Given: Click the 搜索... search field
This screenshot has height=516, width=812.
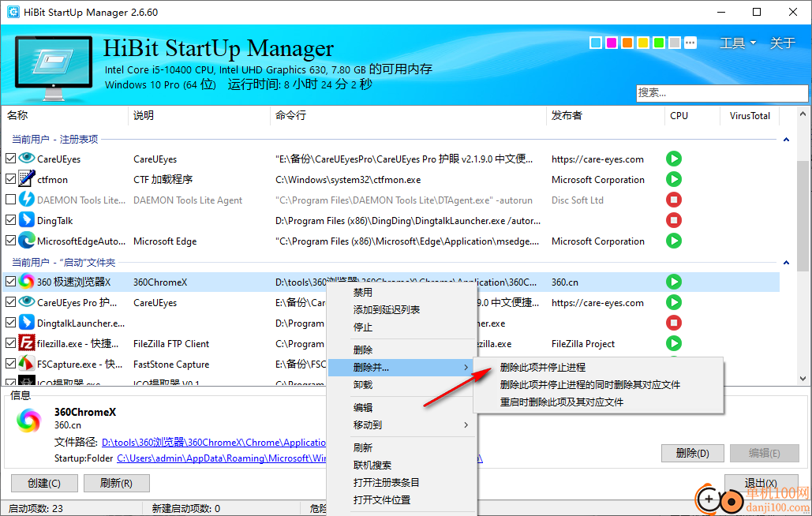Looking at the screenshot, I should point(721,93).
